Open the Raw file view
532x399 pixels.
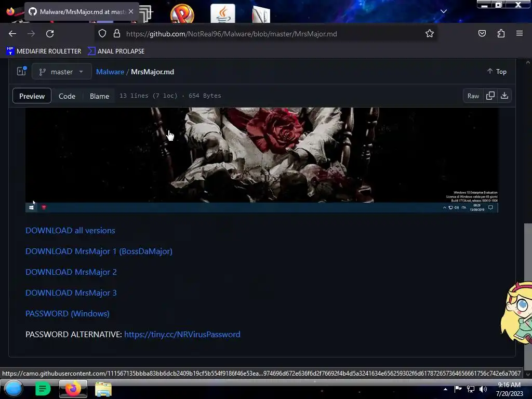coord(473,96)
